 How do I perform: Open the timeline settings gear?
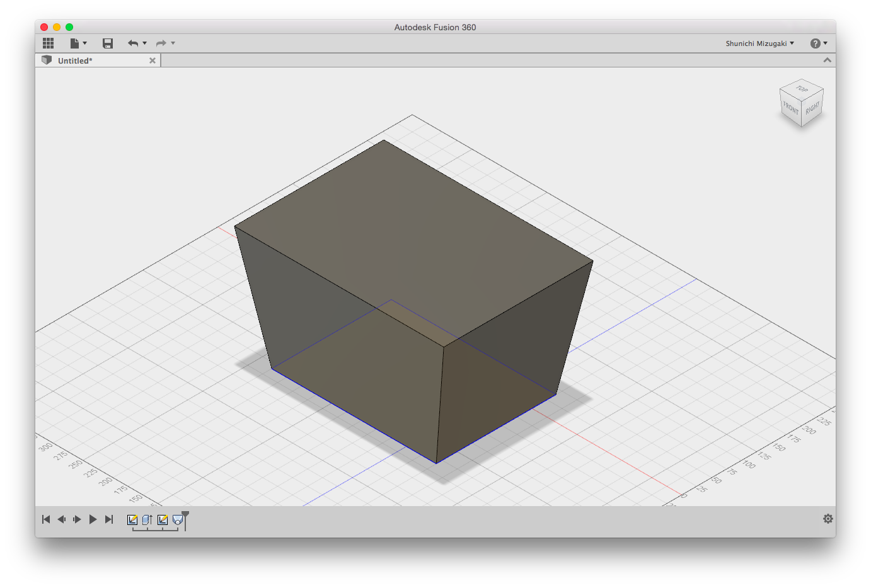click(828, 519)
